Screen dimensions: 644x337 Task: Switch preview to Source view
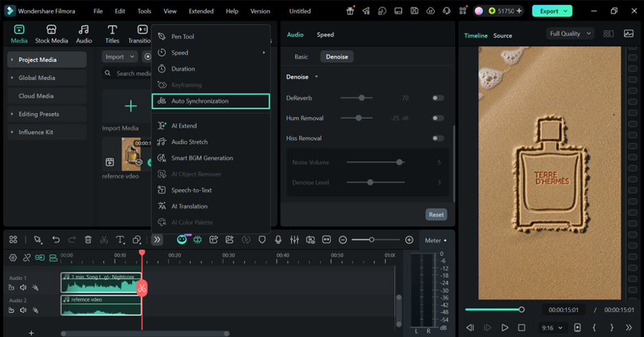pyautogui.click(x=502, y=36)
